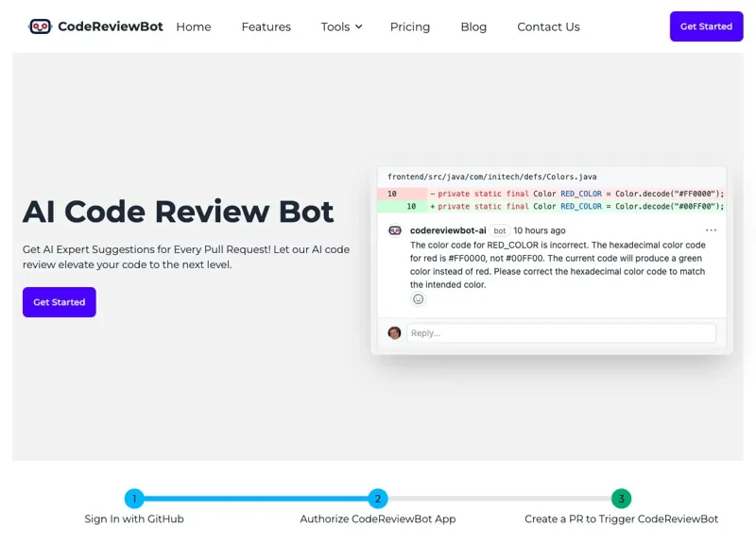Focus the Reply input field

tap(561, 333)
